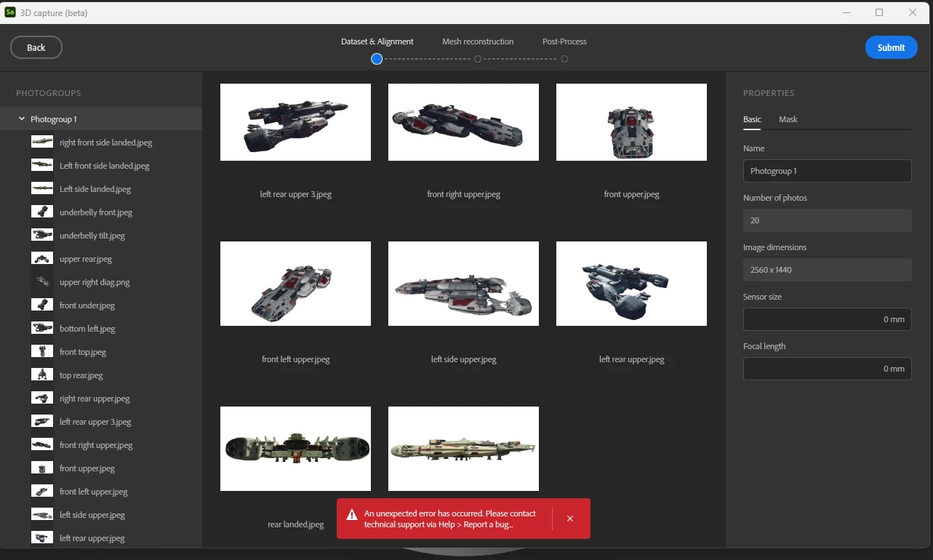Select upper rear.jpeg in list
Image resolution: width=933 pixels, height=560 pixels.
pos(101,259)
